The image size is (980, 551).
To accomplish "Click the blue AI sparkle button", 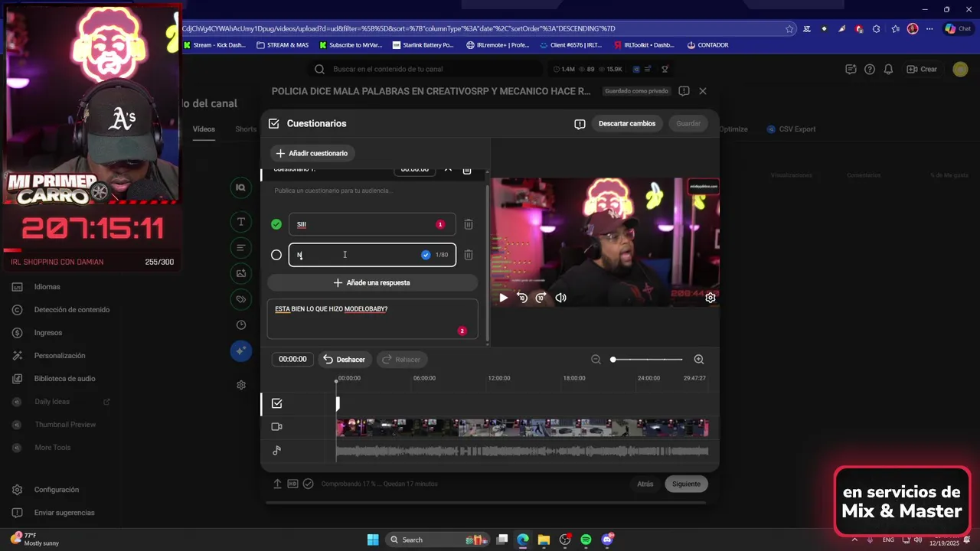I will [x=240, y=350].
